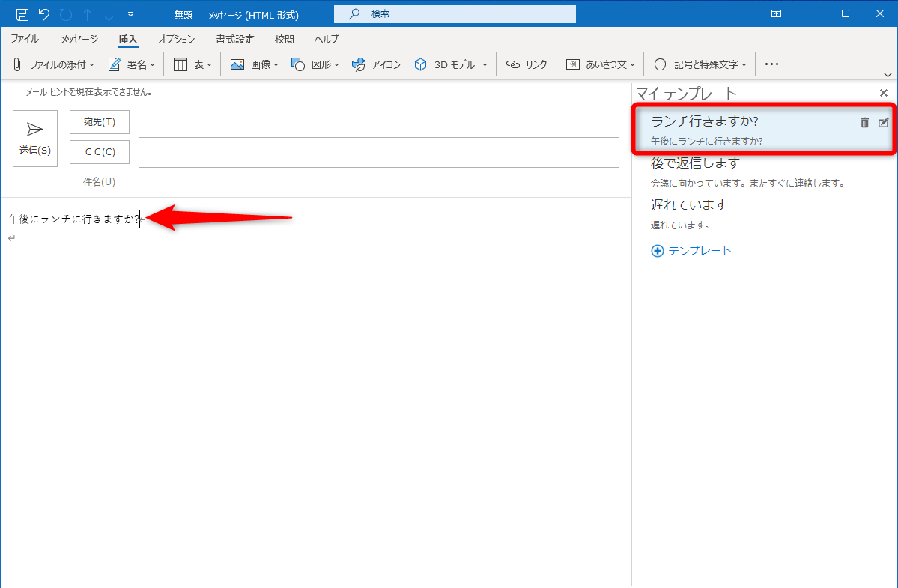The height and width of the screenshot is (588, 898).
Task: Expand the ribbon overflow ellipsis menu
Action: [x=771, y=64]
